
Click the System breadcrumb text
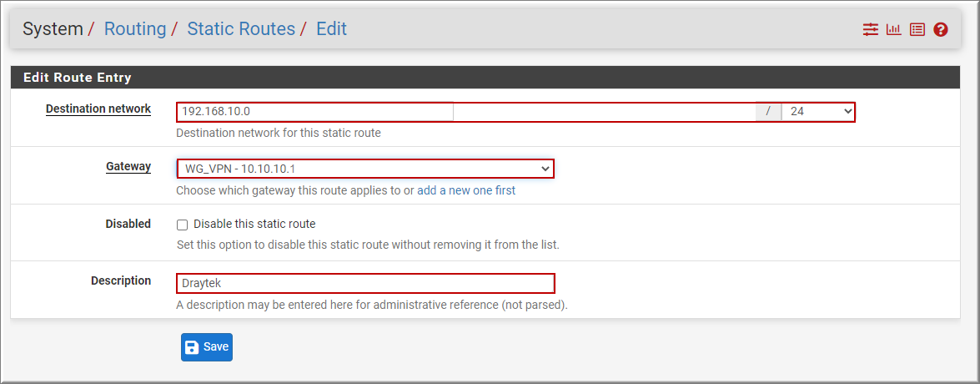[53, 28]
